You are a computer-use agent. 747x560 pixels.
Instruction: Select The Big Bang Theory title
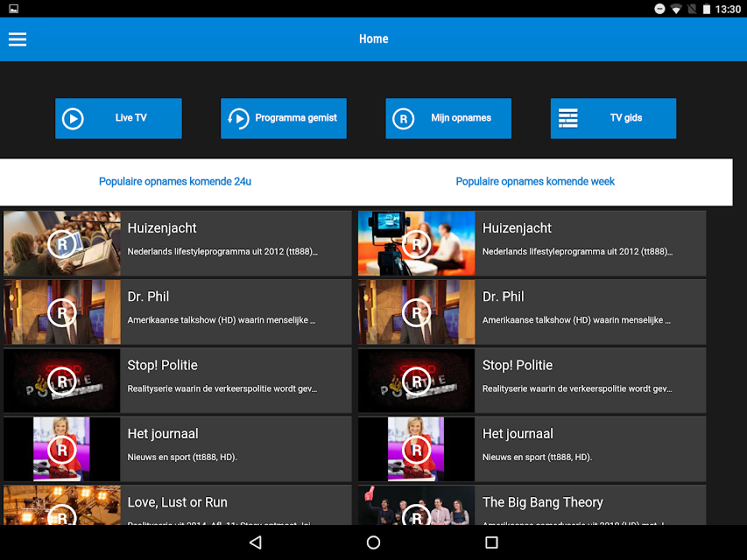pyautogui.click(x=543, y=502)
